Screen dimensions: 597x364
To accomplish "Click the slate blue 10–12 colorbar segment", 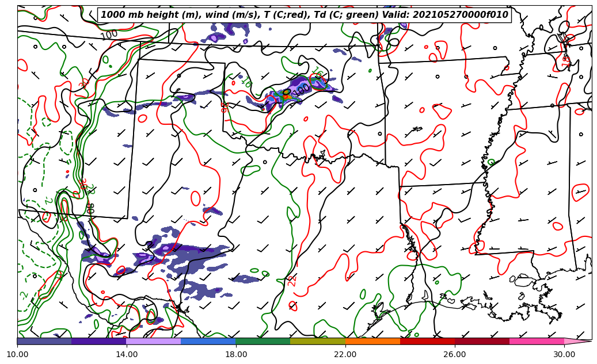I will (44, 341).
